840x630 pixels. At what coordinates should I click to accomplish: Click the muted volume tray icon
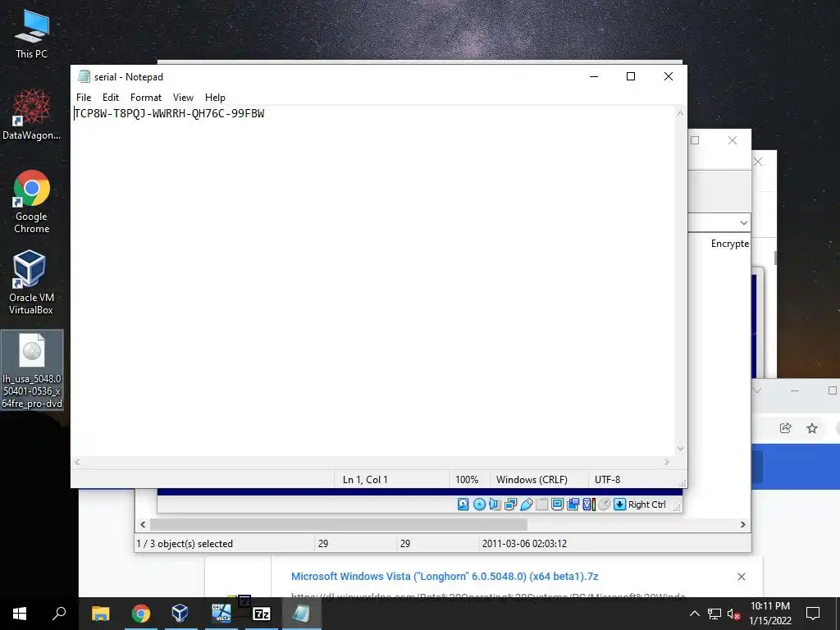click(x=734, y=614)
